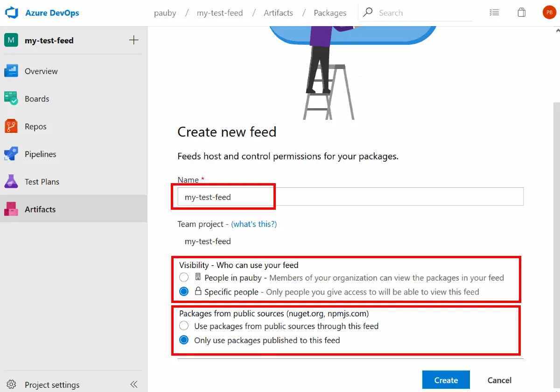Click the green M project avatar
This screenshot has width=560, height=392.
11,40
